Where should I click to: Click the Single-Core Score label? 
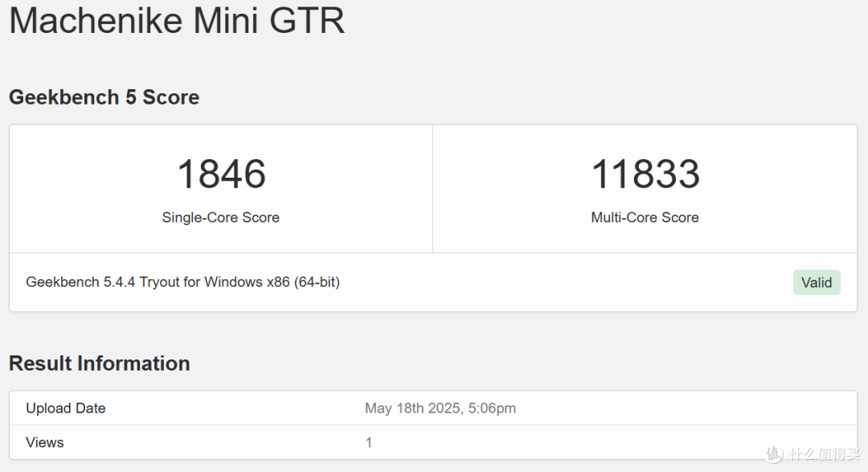click(x=220, y=217)
